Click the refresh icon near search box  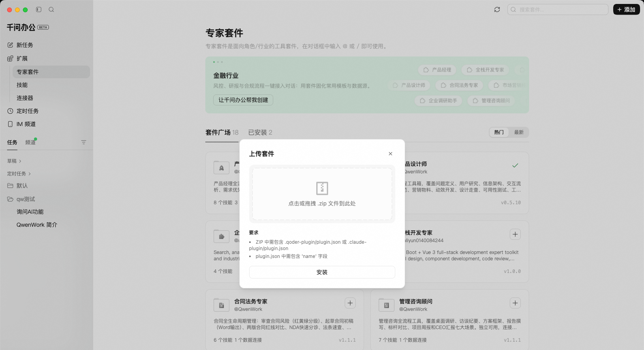497,9
